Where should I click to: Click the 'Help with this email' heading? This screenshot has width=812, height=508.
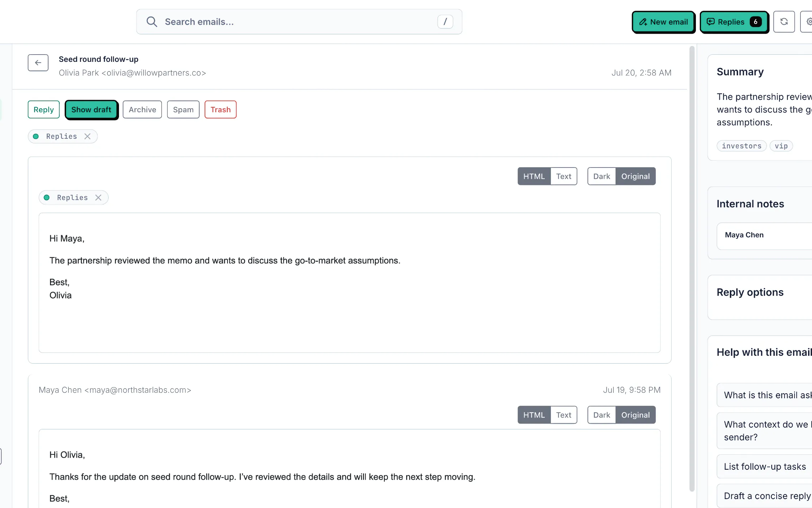click(764, 352)
